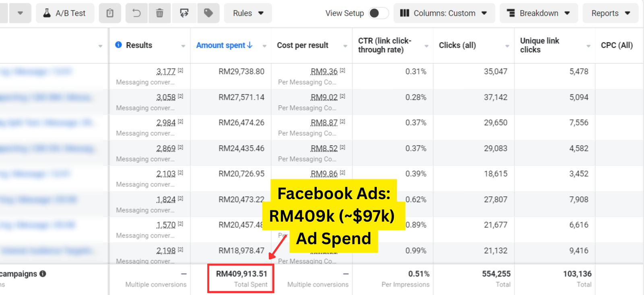Open the Rules dropdown

point(248,13)
